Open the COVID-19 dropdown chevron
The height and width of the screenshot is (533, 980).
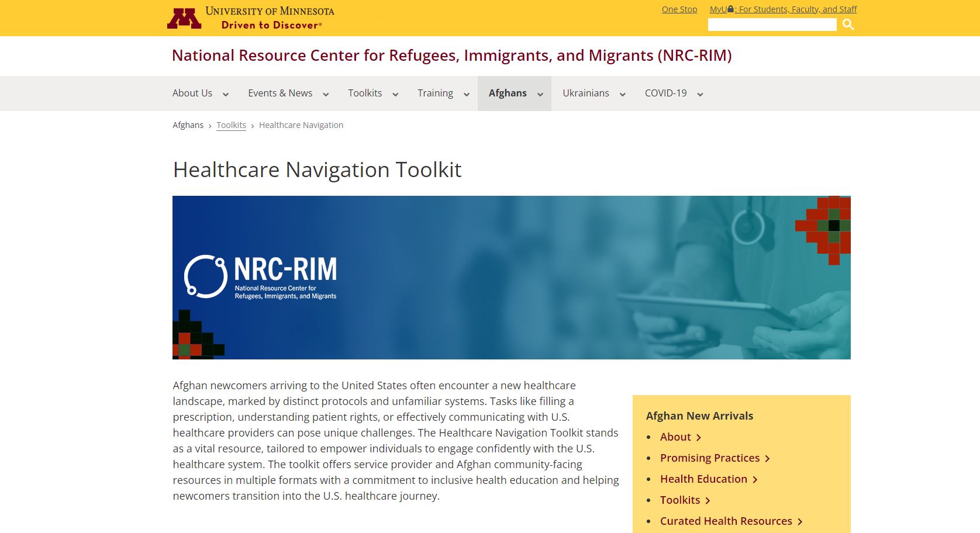[x=699, y=94]
